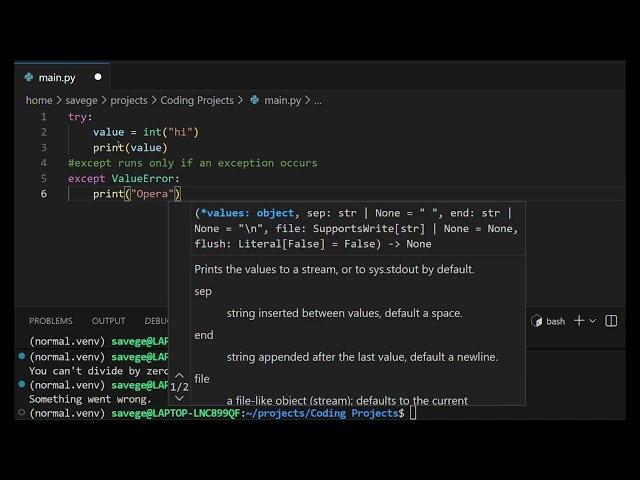Image resolution: width=640 pixels, height=480 pixels.
Task: Click 'string appended after the last value' text
Action: click(x=362, y=357)
